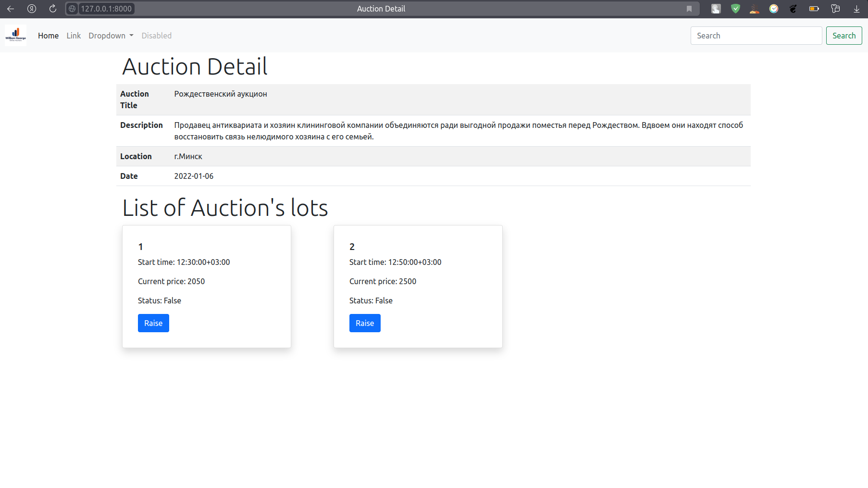The image size is (868, 488).
Task: Click the site security icon in address bar
Action: (x=73, y=8)
